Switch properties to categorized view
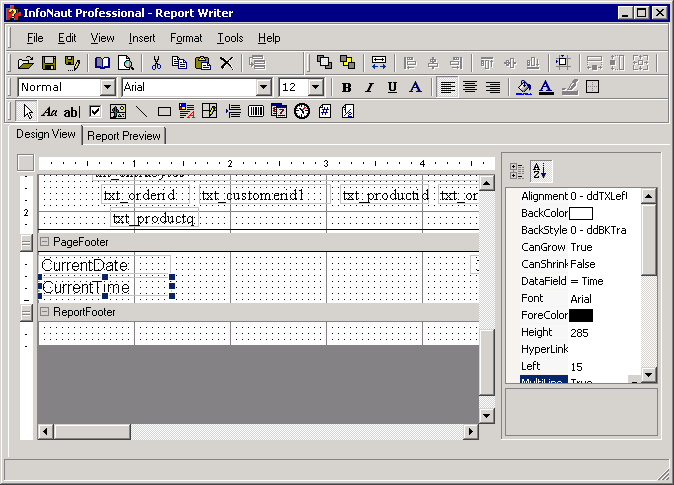 point(517,171)
